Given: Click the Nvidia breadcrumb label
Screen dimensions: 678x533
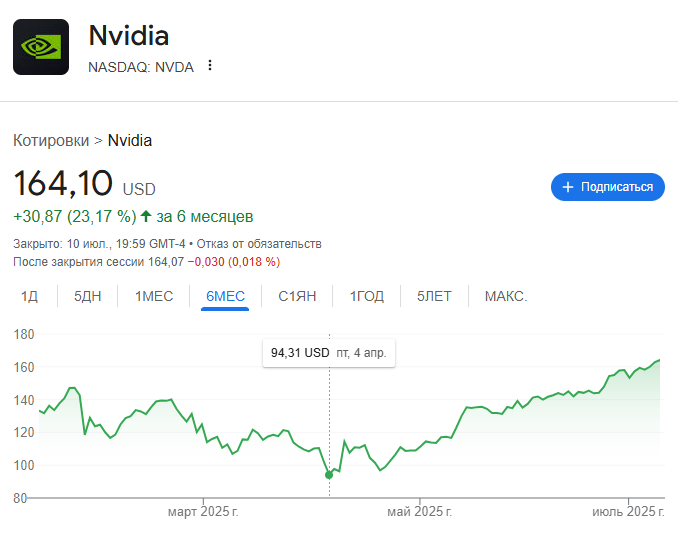Looking at the screenshot, I should tap(130, 140).
